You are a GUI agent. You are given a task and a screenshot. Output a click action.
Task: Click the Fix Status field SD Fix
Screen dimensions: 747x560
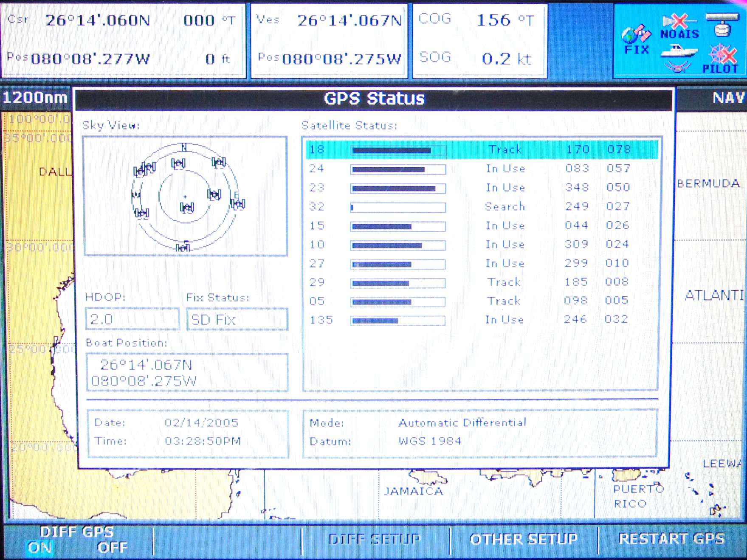[237, 319]
